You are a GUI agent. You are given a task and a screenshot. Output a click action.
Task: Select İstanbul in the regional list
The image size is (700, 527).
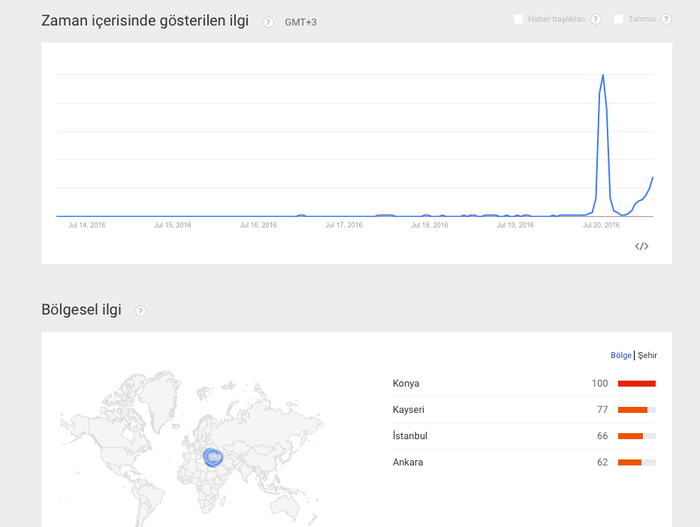point(524,436)
